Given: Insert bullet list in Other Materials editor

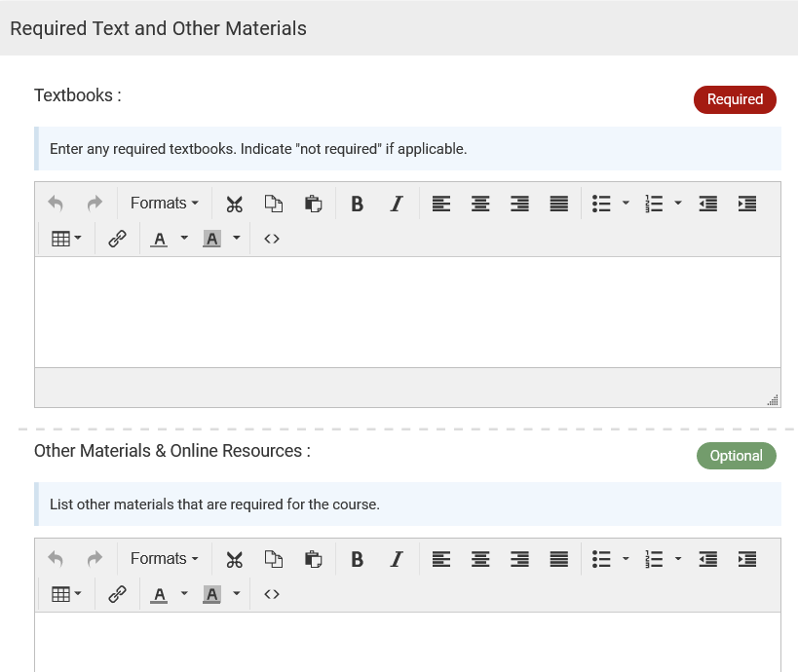Looking at the screenshot, I should click(601, 559).
